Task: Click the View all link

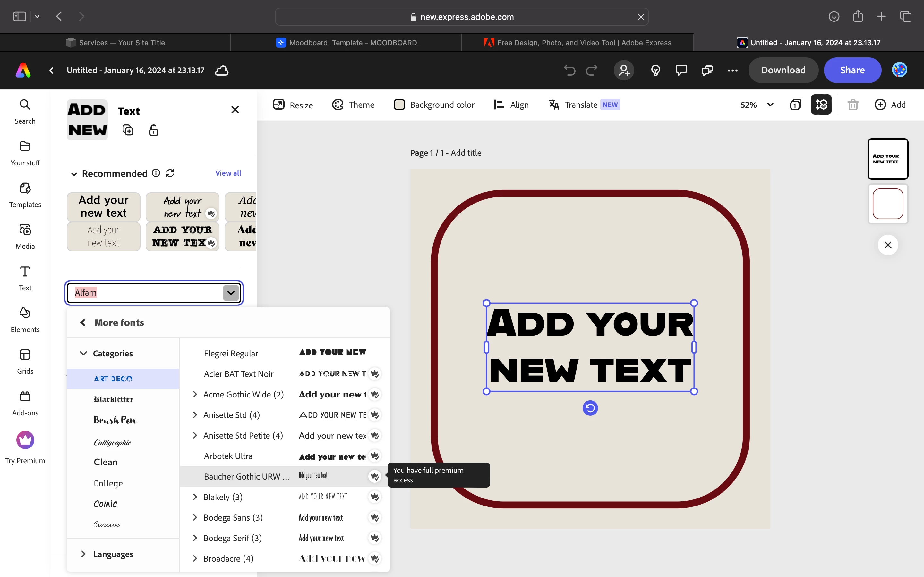Action: [x=228, y=173]
